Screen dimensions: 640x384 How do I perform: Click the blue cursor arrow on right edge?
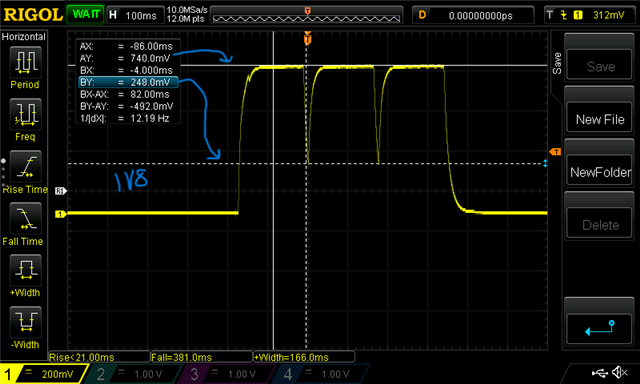point(545,164)
